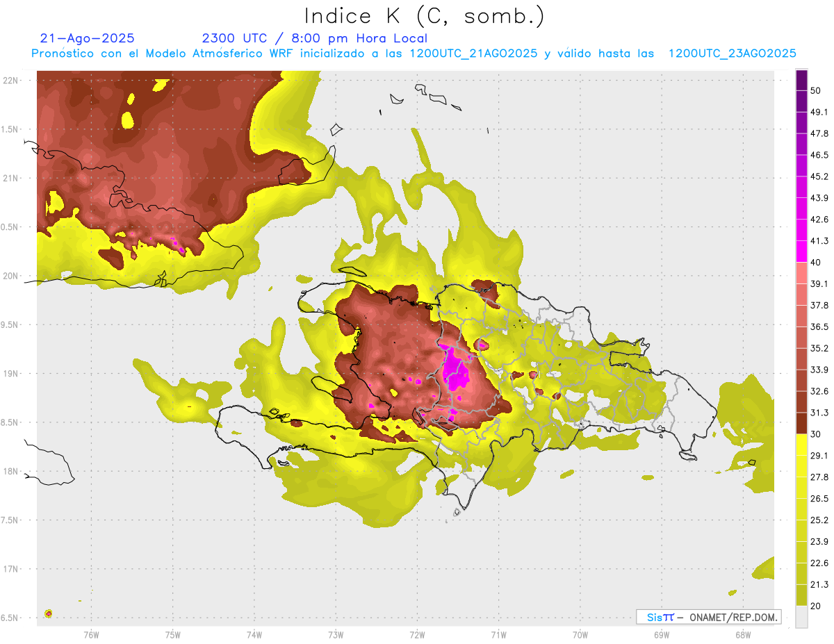The image size is (834, 644).
Task: Select the "8.5N" latitude label
Action: point(10,422)
